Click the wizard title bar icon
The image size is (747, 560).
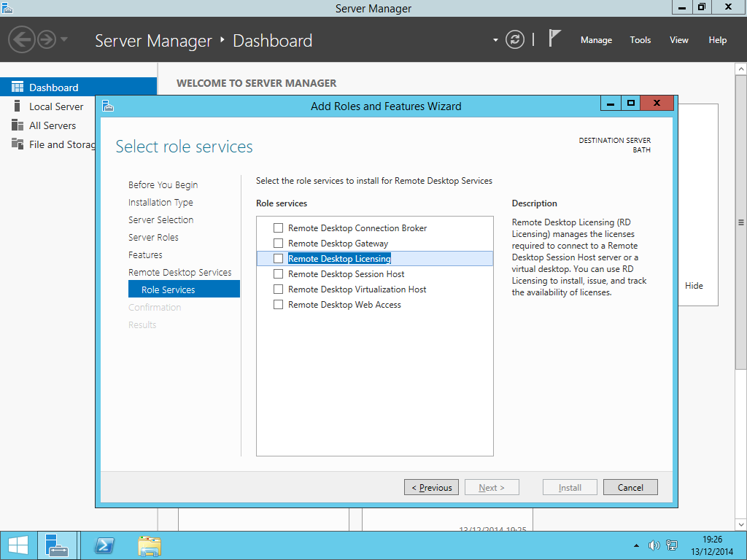pyautogui.click(x=108, y=106)
